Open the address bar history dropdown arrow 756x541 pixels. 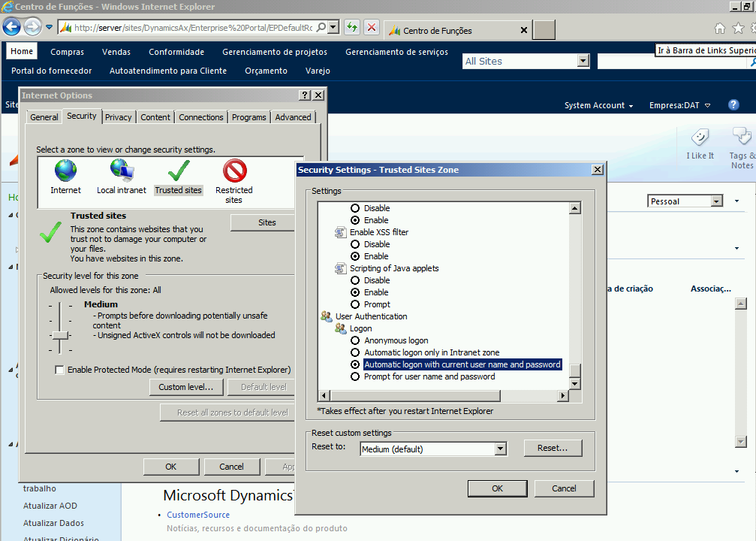333,28
